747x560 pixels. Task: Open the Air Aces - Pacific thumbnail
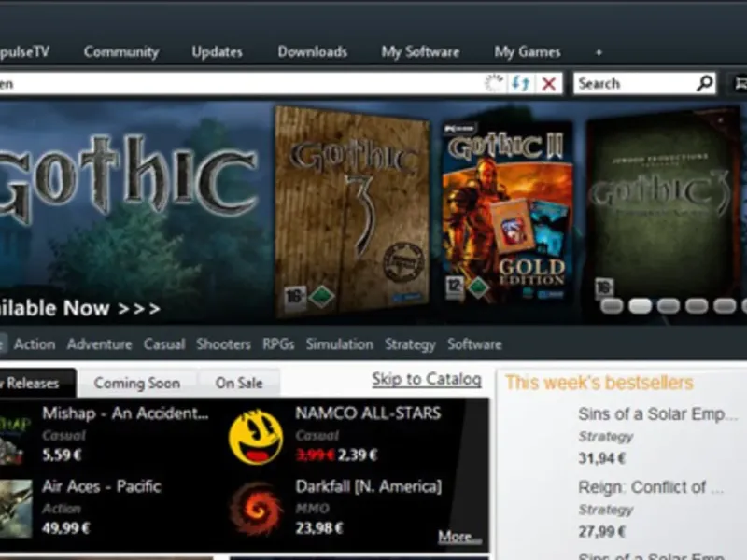[16, 508]
